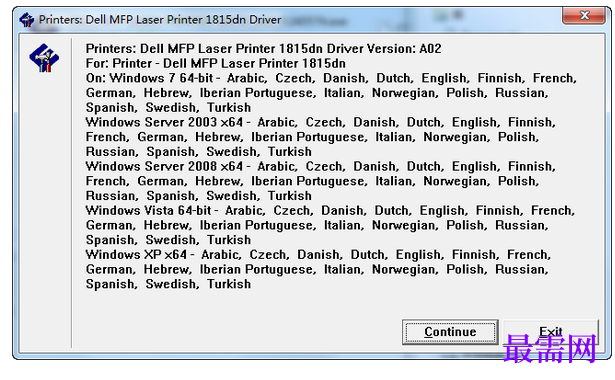Viewport: 615px width, 380px height.
Task: Close the dialog with the red X
Action: click(584, 16)
